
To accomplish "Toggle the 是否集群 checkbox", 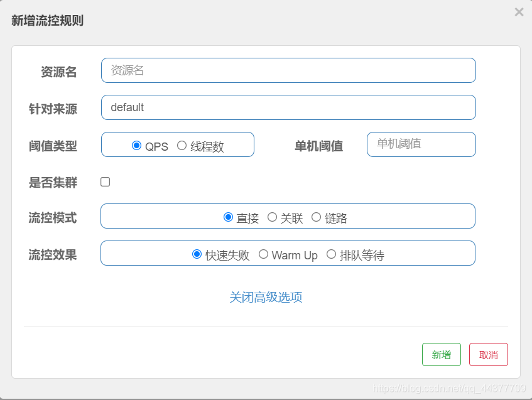I will tap(105, 182).
